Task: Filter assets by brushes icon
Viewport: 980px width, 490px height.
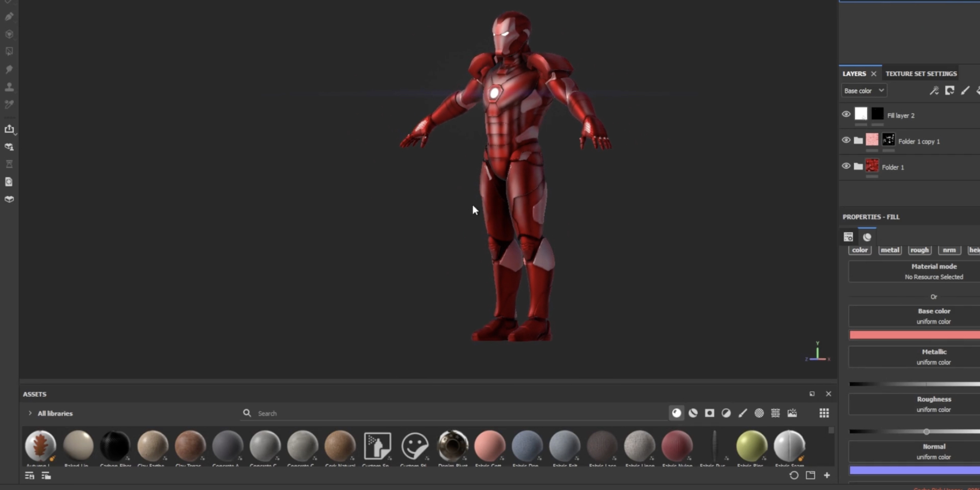Action: point(743,413)
